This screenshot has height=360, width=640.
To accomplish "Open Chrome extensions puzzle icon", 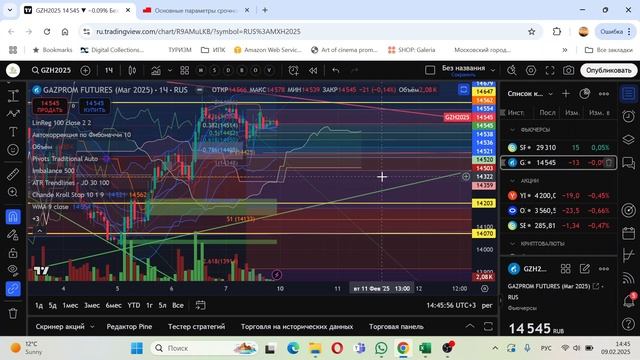I will (557, 31).
